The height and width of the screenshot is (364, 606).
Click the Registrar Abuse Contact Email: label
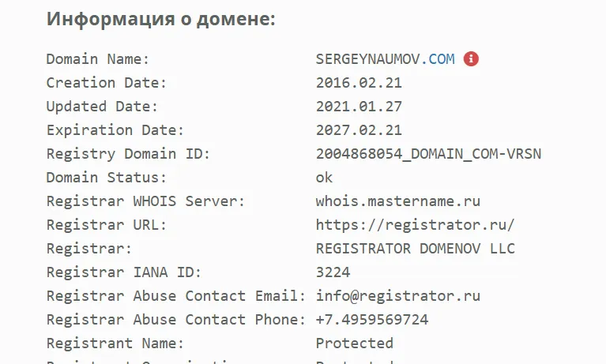[176, 295]
